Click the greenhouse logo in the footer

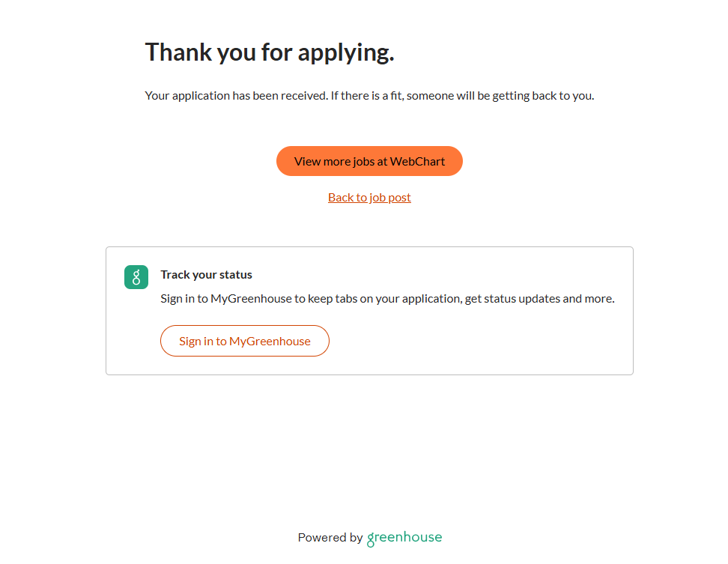tap(404, 538)
